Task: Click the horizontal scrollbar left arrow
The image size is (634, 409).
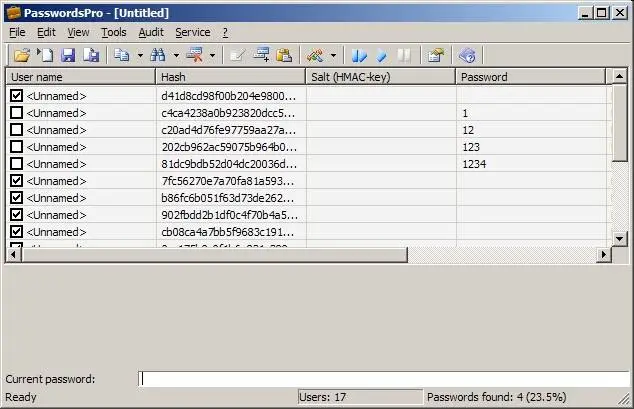Action: pyautogui.click(x=13, y=255)
